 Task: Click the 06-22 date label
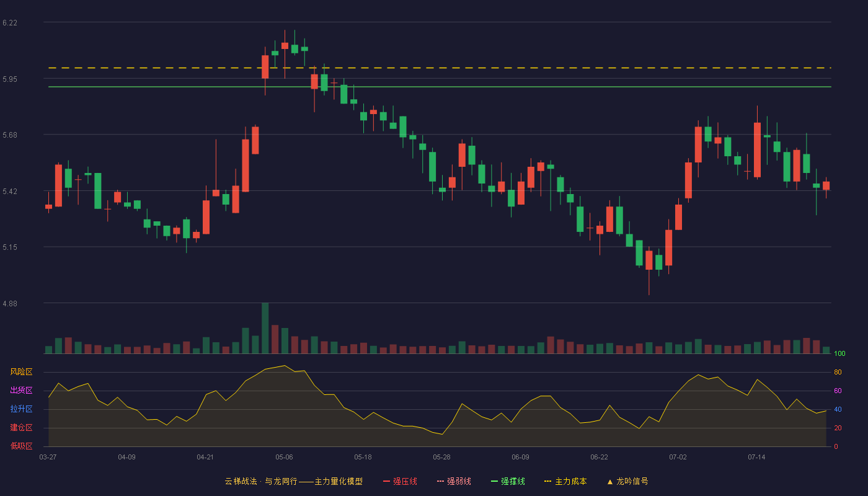(x=599, y=457)
